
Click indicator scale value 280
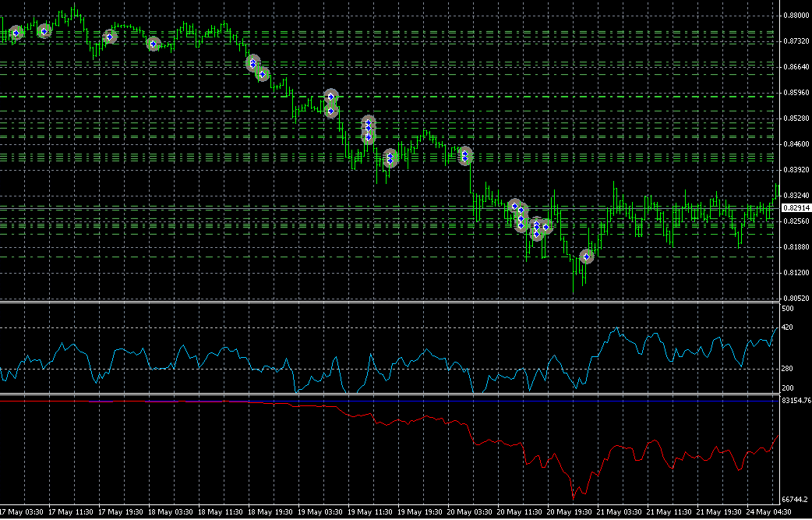[788, 369]
